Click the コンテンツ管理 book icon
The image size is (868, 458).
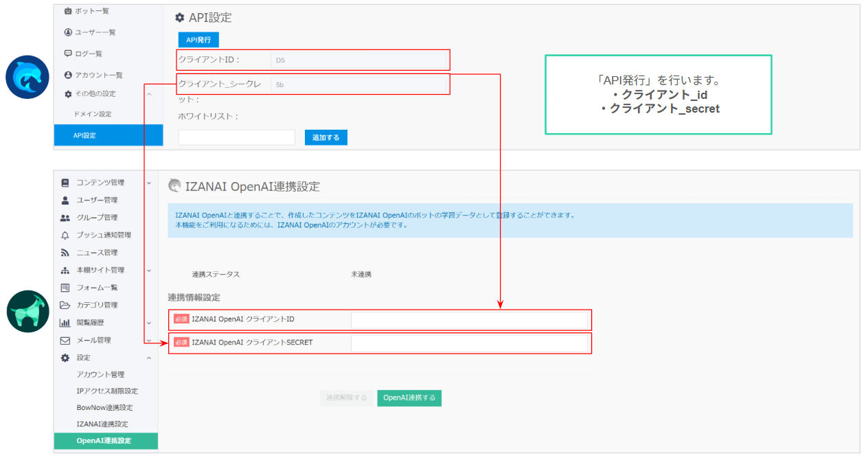pos(65,183)
